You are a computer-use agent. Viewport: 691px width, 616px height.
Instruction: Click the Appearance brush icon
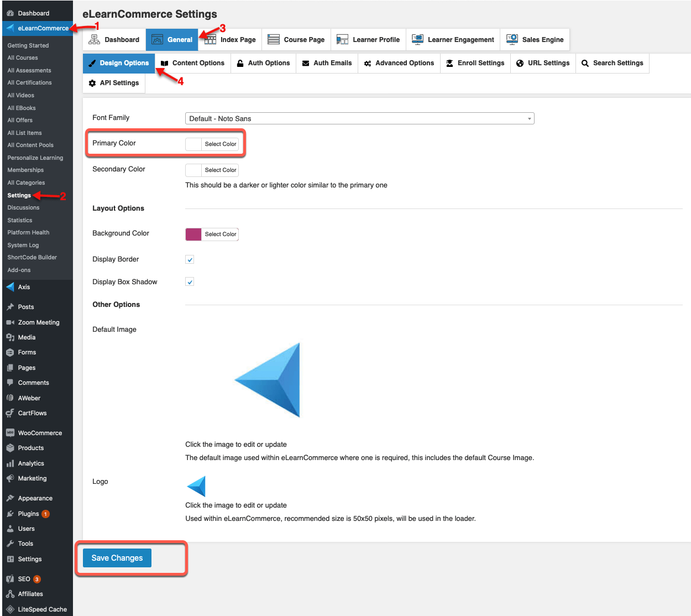(x=10, y=498)
